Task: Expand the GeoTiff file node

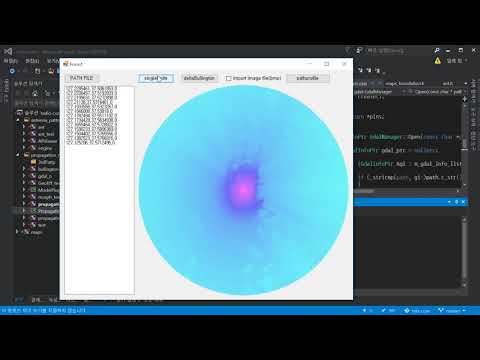Action: (24, 183)
